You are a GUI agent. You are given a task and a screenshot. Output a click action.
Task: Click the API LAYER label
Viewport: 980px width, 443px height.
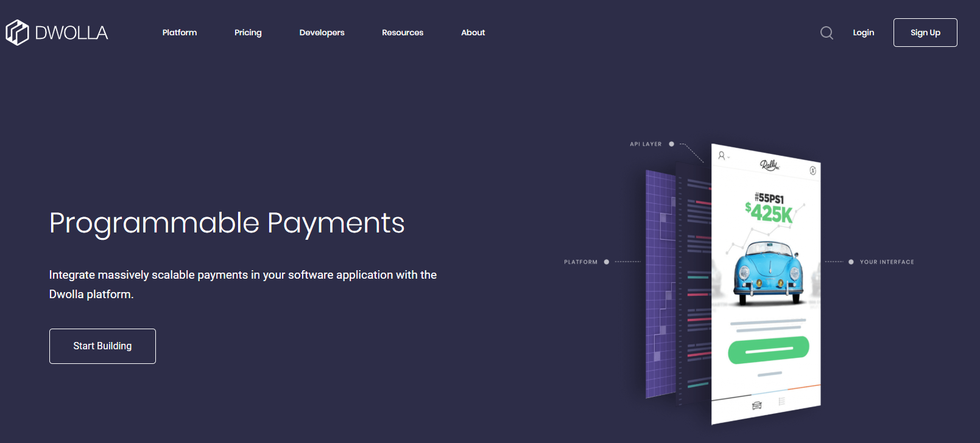(646, 144)
